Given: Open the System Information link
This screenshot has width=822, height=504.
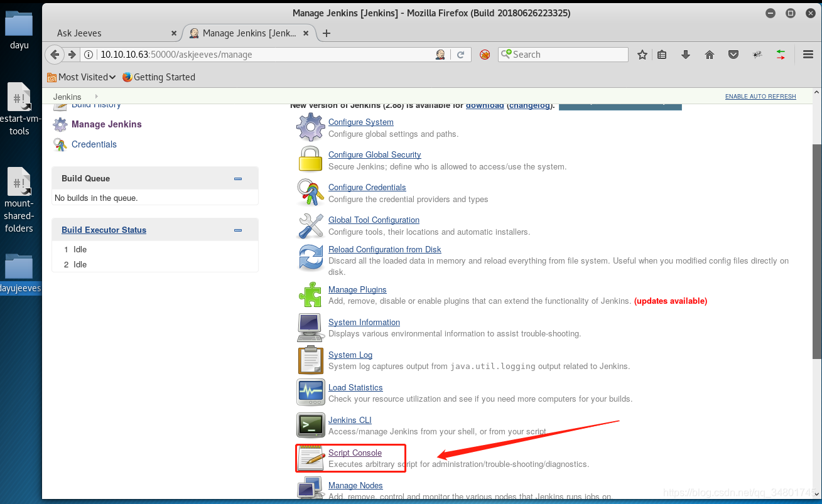Looking at the screenshot, I should [364, 323].
